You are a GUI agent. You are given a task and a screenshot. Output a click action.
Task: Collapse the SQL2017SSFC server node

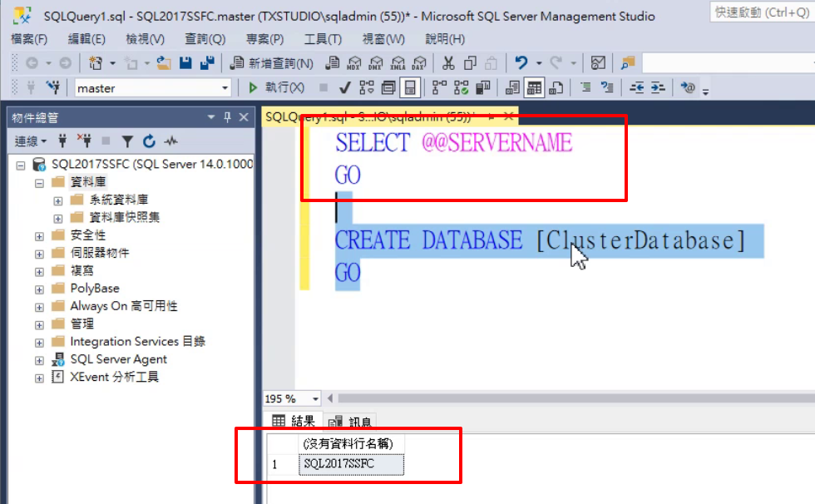point(21,166)
